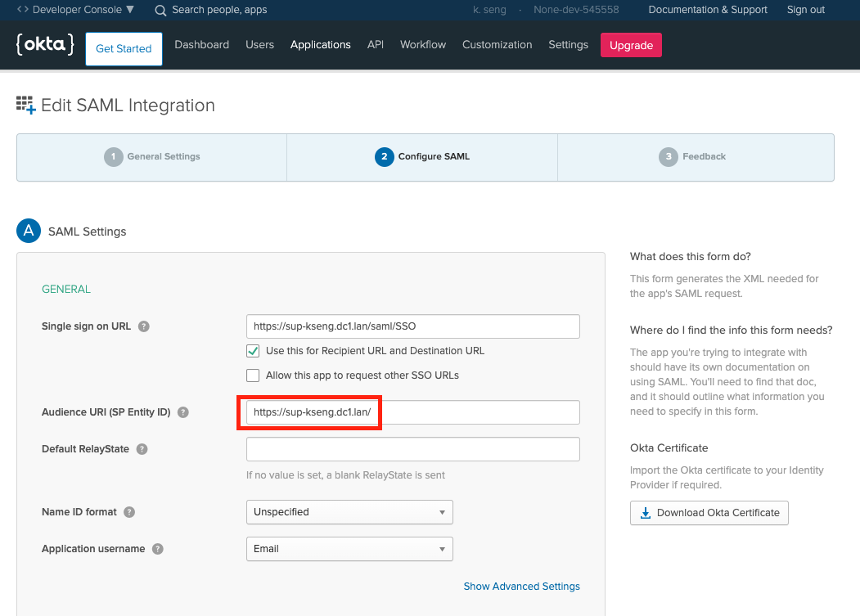Screen dimensions: 860x616
Task: Click Download Okta Certificate button
Action: point(709,513)
